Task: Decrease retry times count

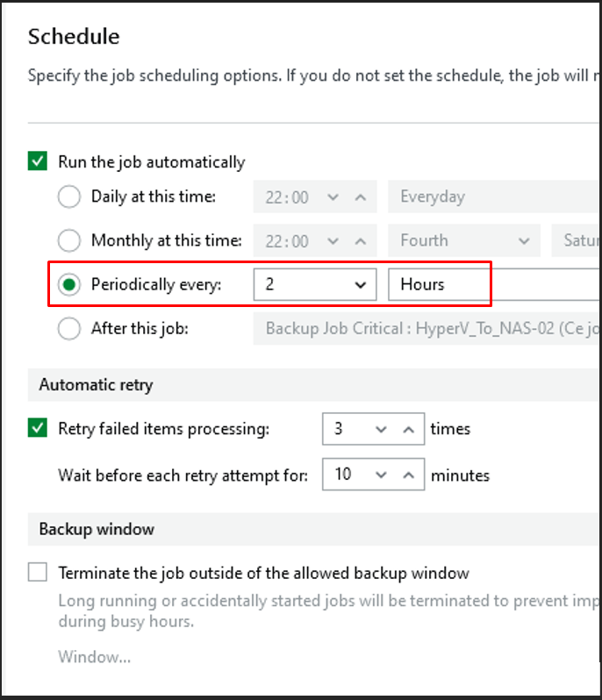Action: coord(381,429)
